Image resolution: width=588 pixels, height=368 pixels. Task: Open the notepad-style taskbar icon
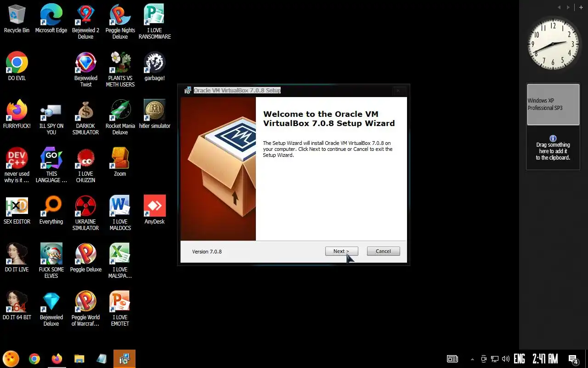coord(102,359)
